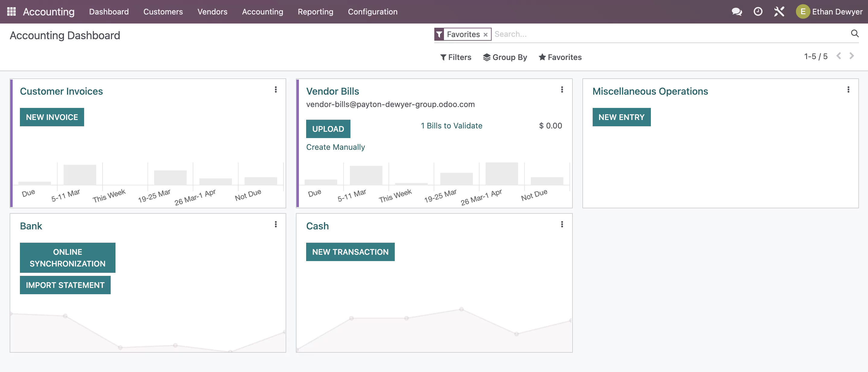
Task: Open Cash card options menu
Action: (562, 224)
